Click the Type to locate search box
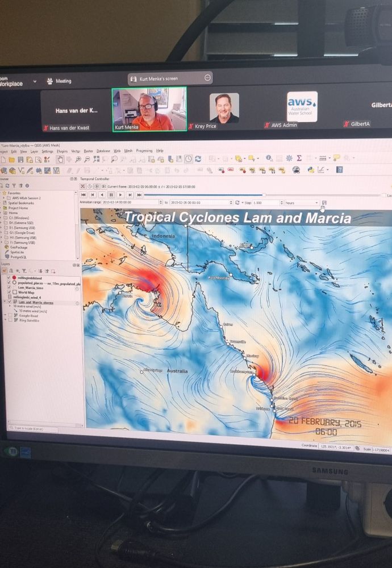This screenshot has width=392, height=568. [x=34, y=428]
